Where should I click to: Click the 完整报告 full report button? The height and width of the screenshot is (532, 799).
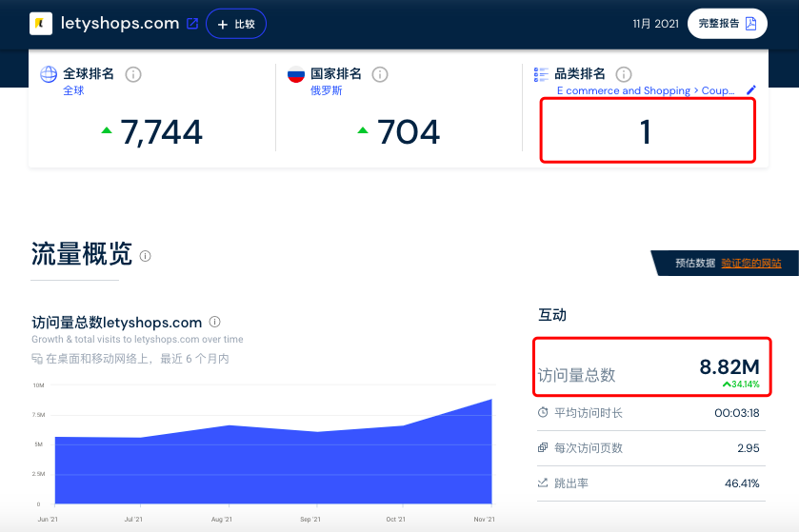point(728,24)
